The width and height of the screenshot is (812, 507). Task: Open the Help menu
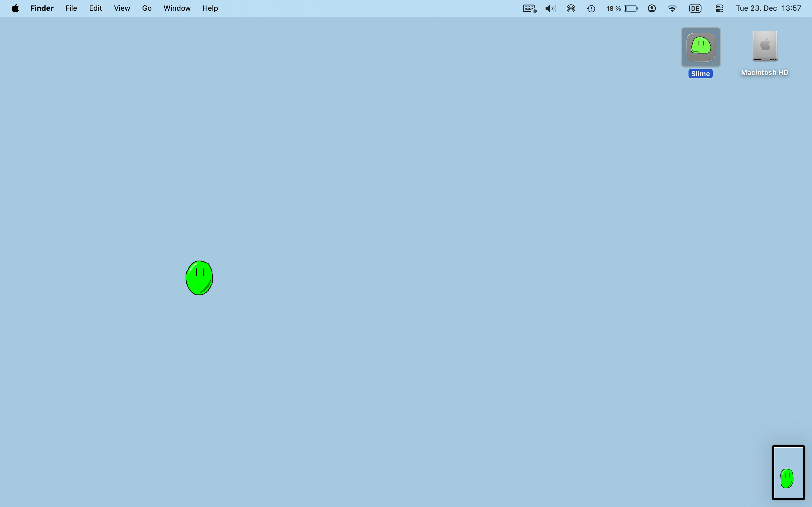click(210, 8)
